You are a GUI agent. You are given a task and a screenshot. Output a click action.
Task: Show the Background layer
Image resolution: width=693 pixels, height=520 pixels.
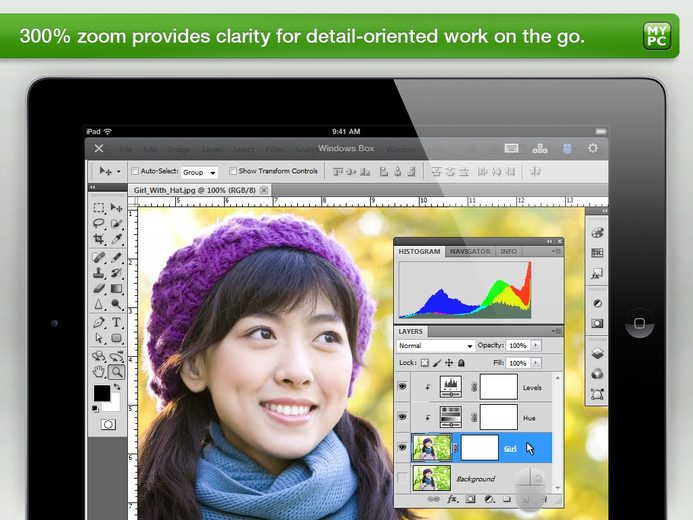click(x=402, y=478)
